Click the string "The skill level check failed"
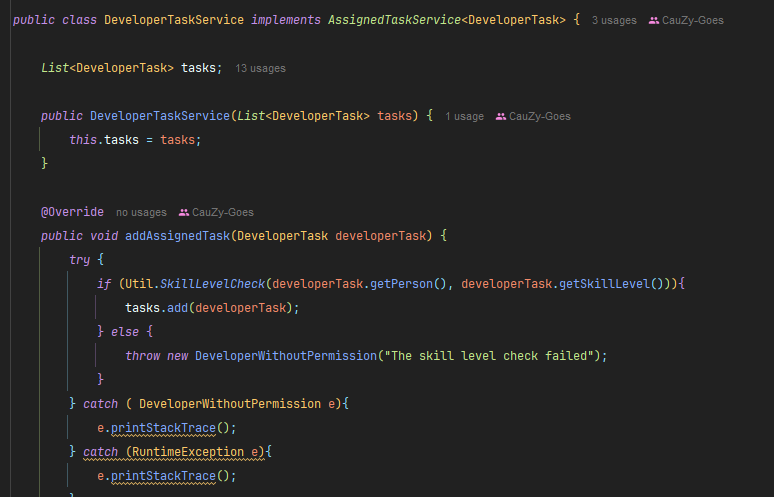 [x=489, y=356]
